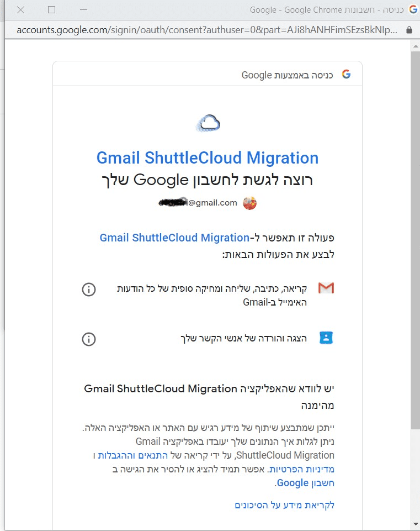
Task: Open the read about risks link
Action: [x=285, y=505]
